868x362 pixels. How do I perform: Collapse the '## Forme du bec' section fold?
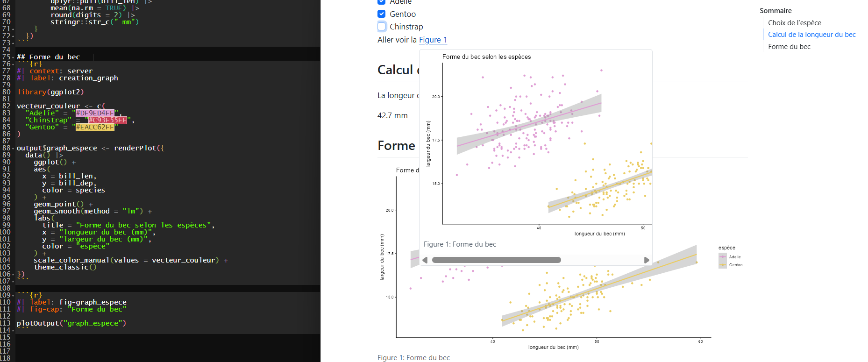coord(13,57)
